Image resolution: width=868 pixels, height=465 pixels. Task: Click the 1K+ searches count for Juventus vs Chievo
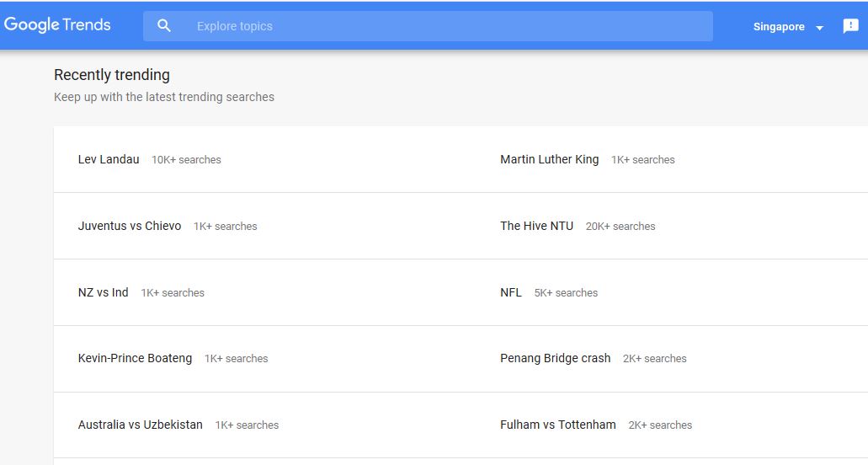pyautogui.click(x=226, y=227)
